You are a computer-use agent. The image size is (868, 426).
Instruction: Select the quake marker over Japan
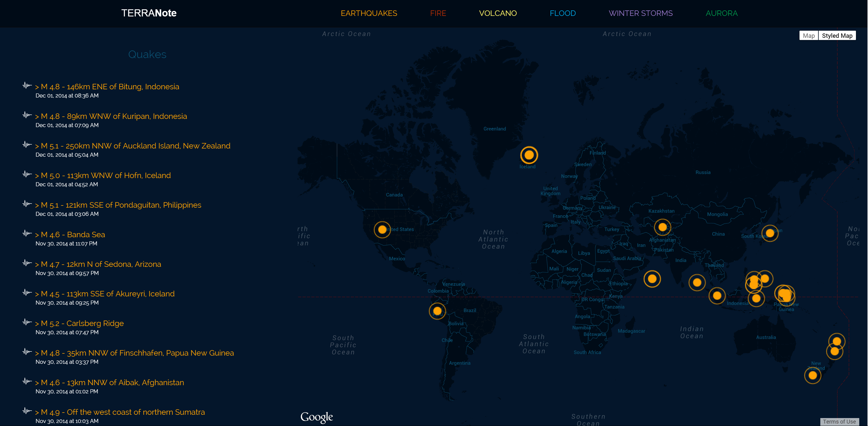point(770,233)
